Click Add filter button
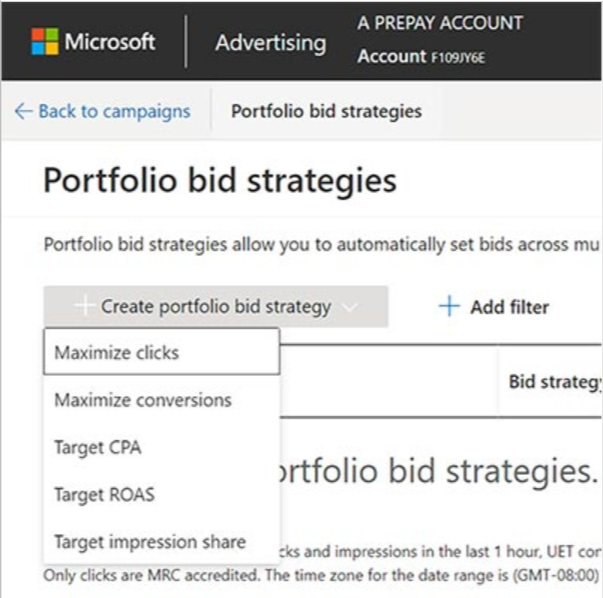 [x=494, y=306]
